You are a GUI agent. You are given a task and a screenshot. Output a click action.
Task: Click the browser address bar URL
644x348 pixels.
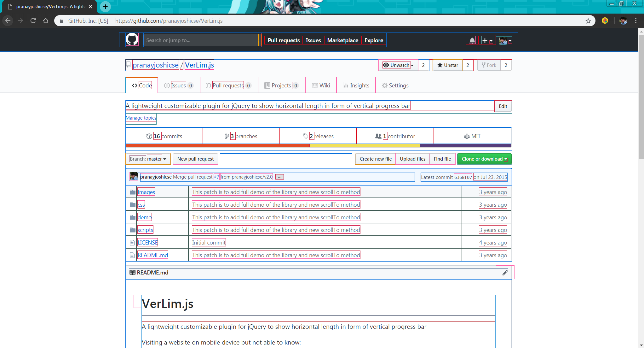coord(169,21)
